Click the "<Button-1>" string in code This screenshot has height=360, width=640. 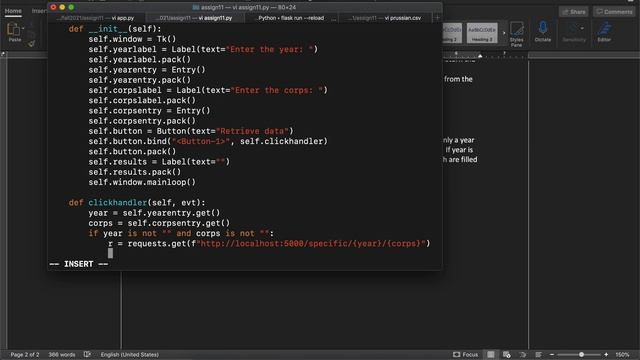point(200,141)
